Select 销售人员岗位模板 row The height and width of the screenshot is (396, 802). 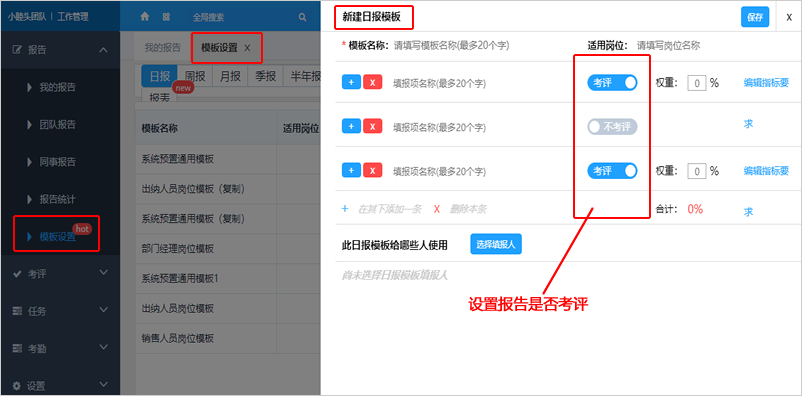(228, 338)
